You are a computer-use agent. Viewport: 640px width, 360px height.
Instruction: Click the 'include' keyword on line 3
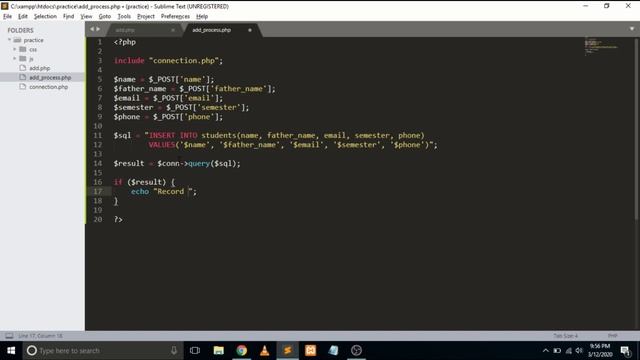(129, 60)
